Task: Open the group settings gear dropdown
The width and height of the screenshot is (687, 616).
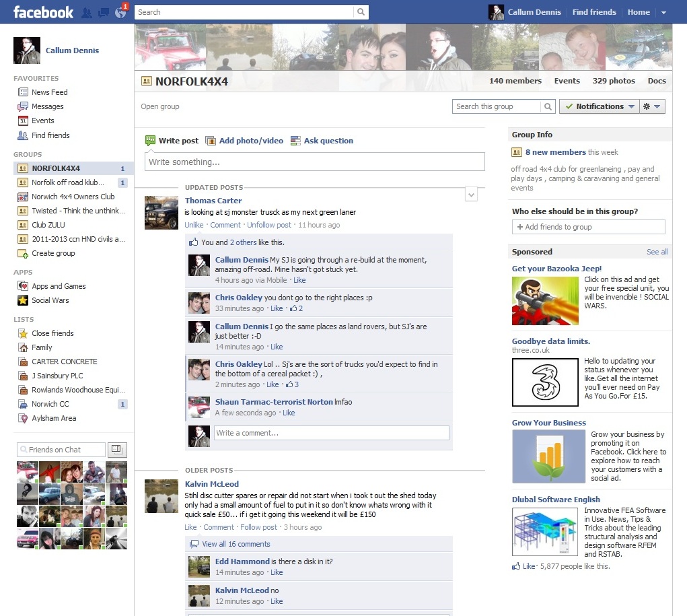Action: point(652,106)
